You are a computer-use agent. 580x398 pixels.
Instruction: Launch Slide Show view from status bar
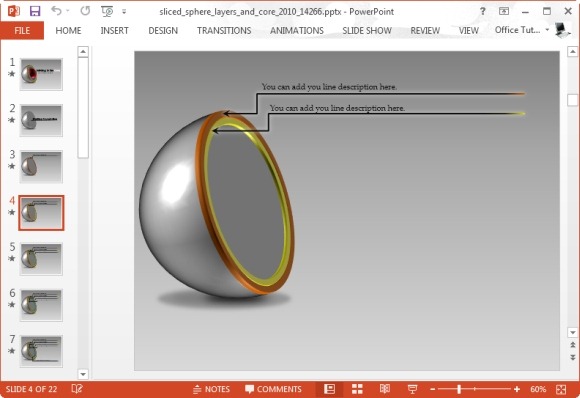pos(412,389)
